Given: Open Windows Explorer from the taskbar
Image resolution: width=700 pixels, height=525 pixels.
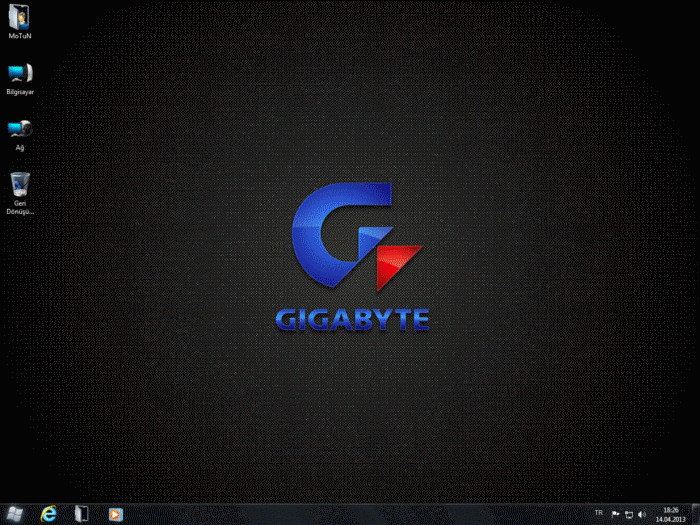Looking at the screenshot, I should tap(81, 514).
